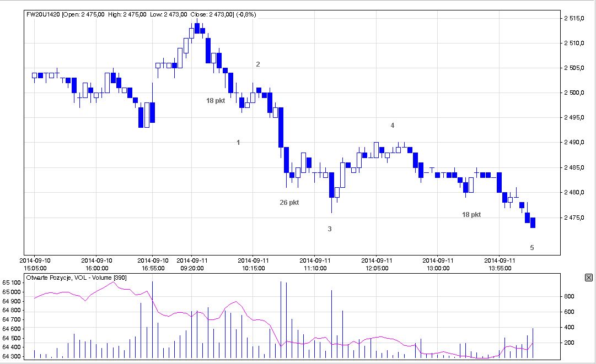Select the wave label 2 annotation
The image size is (596, 364).
257,64
